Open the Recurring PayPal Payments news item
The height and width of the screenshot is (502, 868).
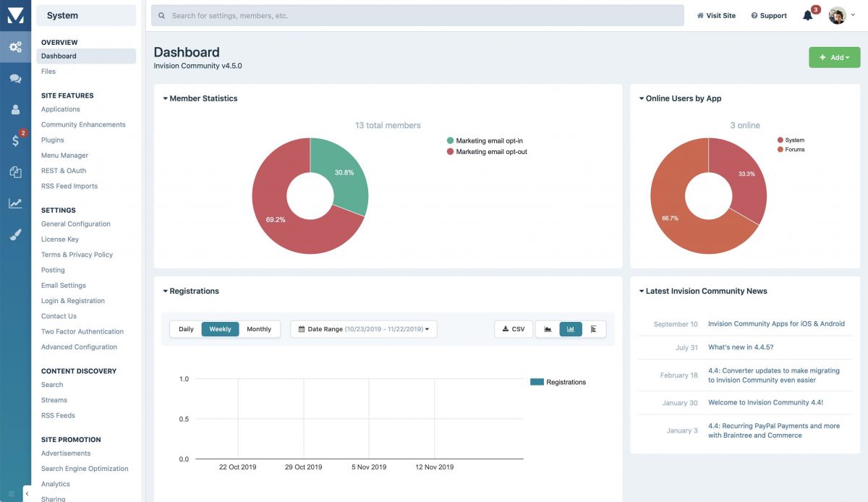coord(774,430)
